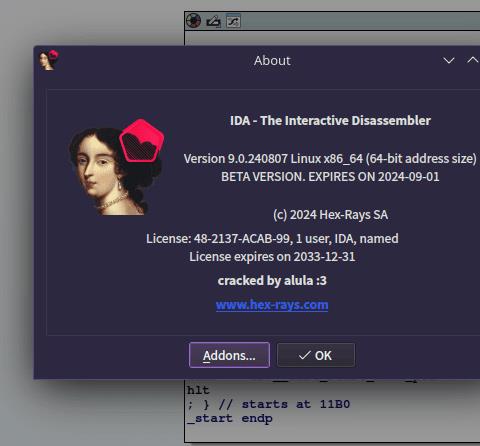
Task: Click the curved-line icon on the graph node
Action: [233, 22]
